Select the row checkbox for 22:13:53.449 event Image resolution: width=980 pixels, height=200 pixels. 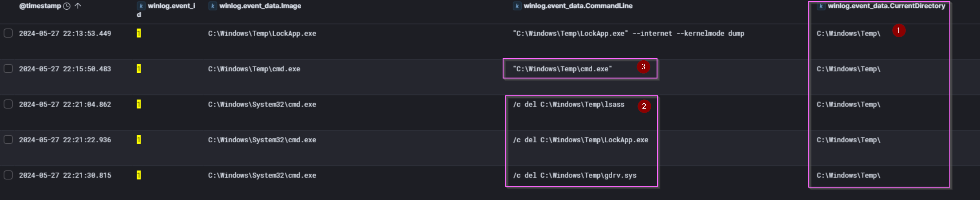click(x=8, y=33)
